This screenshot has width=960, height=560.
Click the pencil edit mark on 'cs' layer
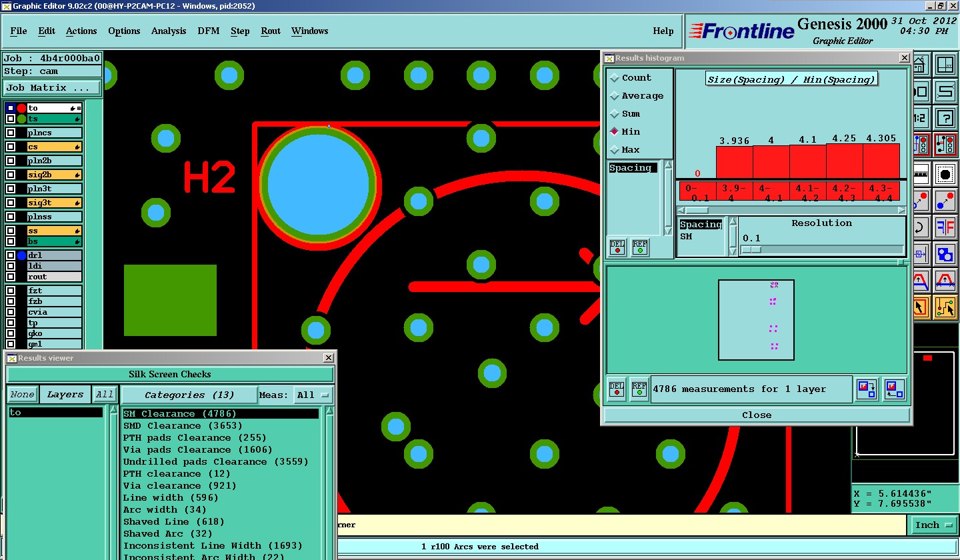pos(77,147)
